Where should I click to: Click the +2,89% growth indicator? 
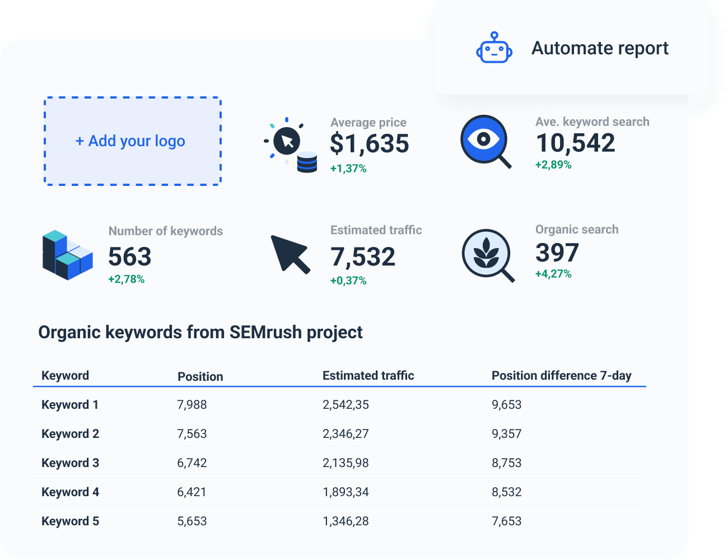coord(553,165)
